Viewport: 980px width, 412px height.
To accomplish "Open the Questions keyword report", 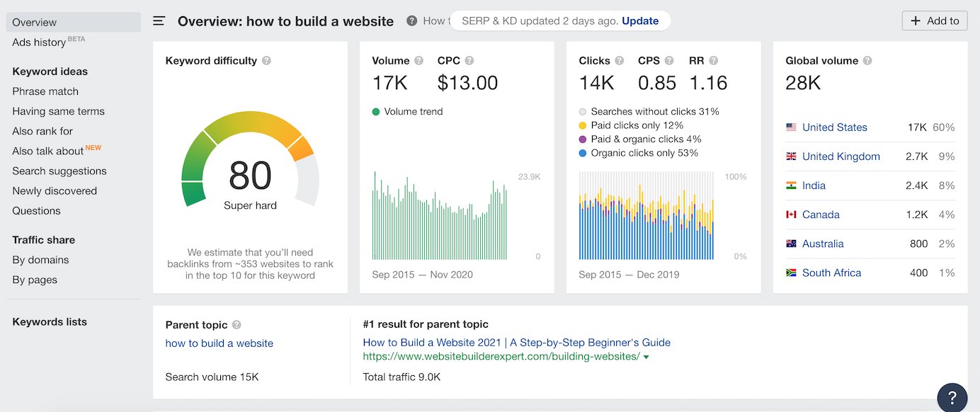I will 36,211.
